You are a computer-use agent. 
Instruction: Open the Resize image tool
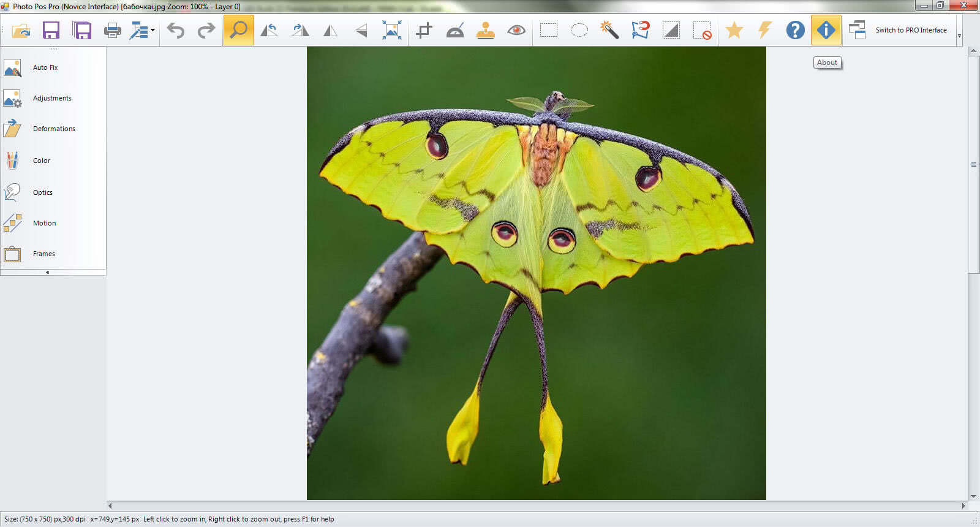pos(392,30)
